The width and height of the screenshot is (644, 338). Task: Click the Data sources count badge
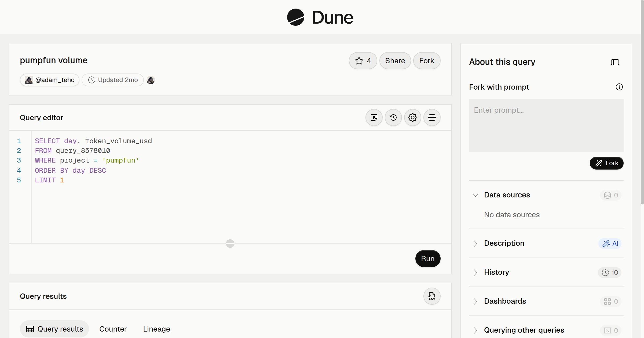coord(611,195)
